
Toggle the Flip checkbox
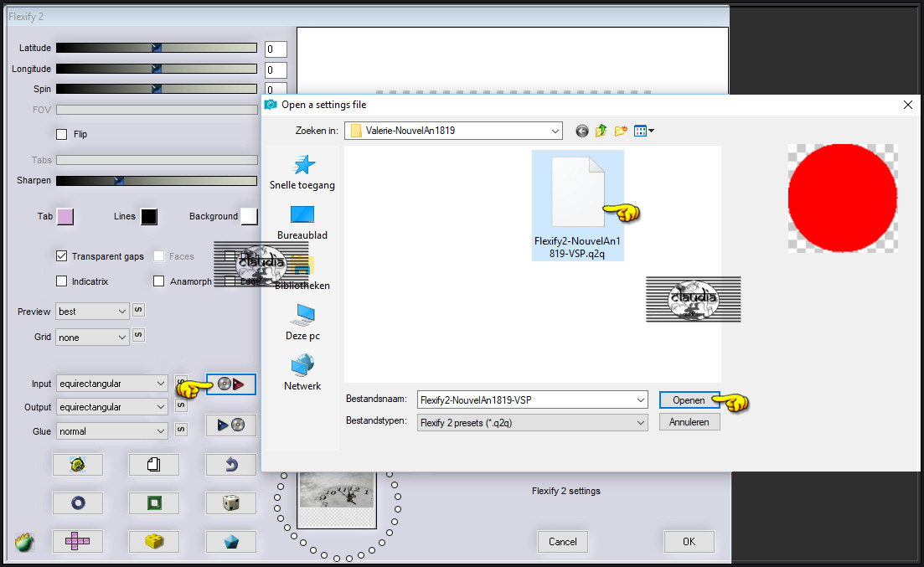pos(61,134)
